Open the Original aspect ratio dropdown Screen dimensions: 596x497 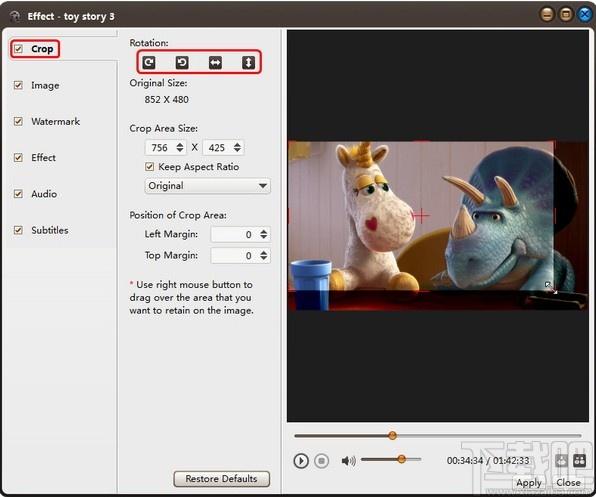pyautogui.click(x=208, y=186)
